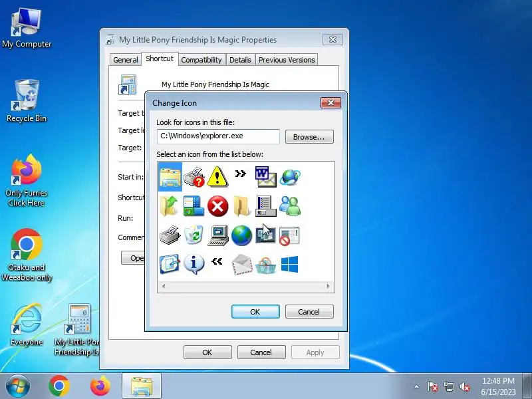The width and height of the screenshot is (532, 399).
Task: Open the clock showing 12:48 PM
Action: coord(498,386)
